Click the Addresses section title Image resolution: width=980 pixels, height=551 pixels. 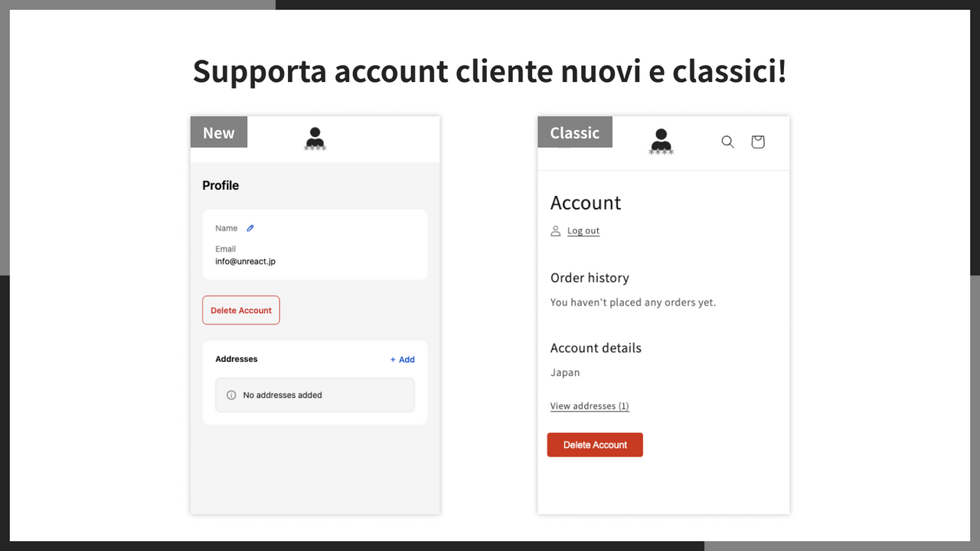point(237,359)
